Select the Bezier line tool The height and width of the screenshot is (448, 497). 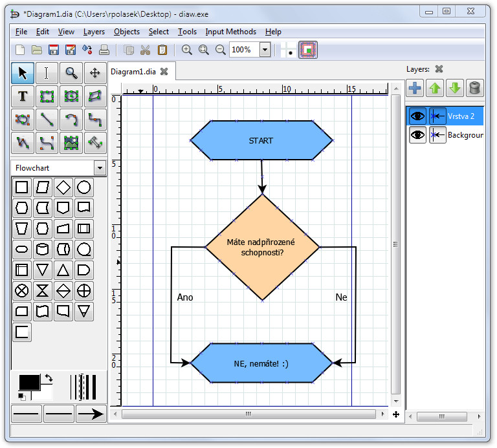(47, 143)
